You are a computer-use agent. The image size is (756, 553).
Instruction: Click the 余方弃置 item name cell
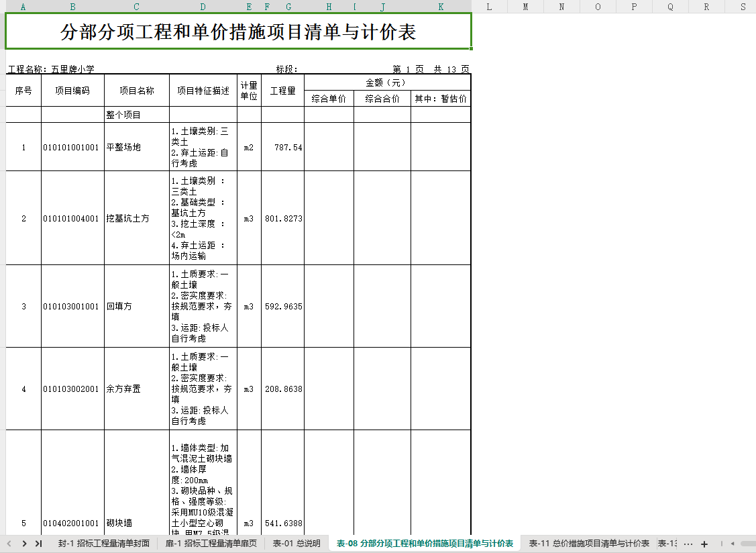coord(136,389)
